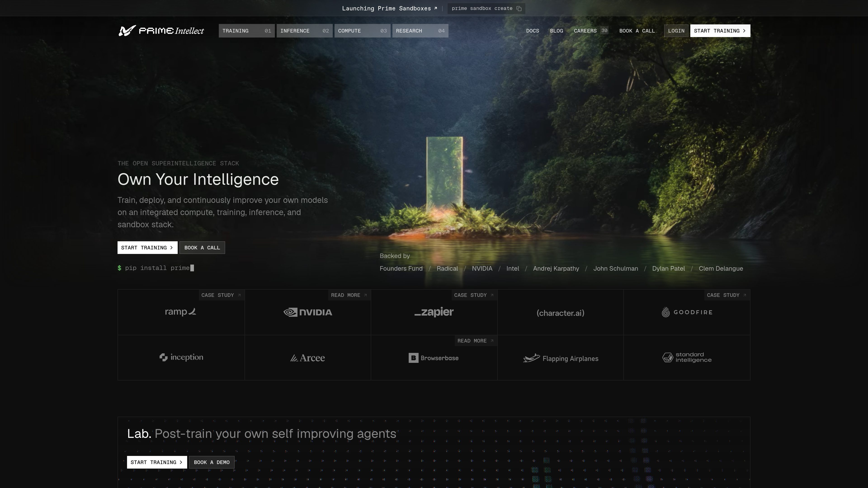Click the Arcee logo
The width and height of the screenshot is (868, 488).
(x=308, y=358)
